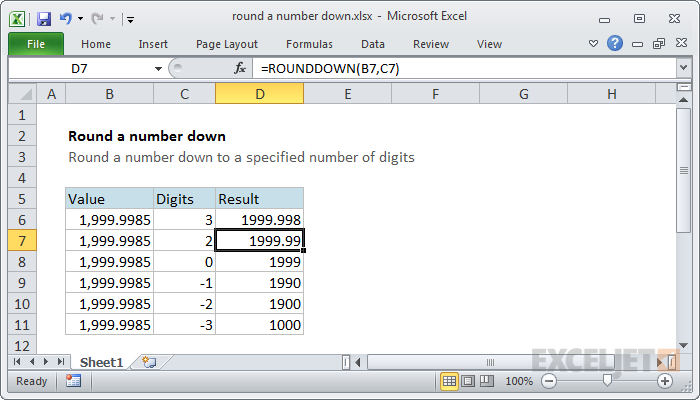Switch to Page Break Preview
The width and height of the screenshot is (700, 400).
(487, 381)
